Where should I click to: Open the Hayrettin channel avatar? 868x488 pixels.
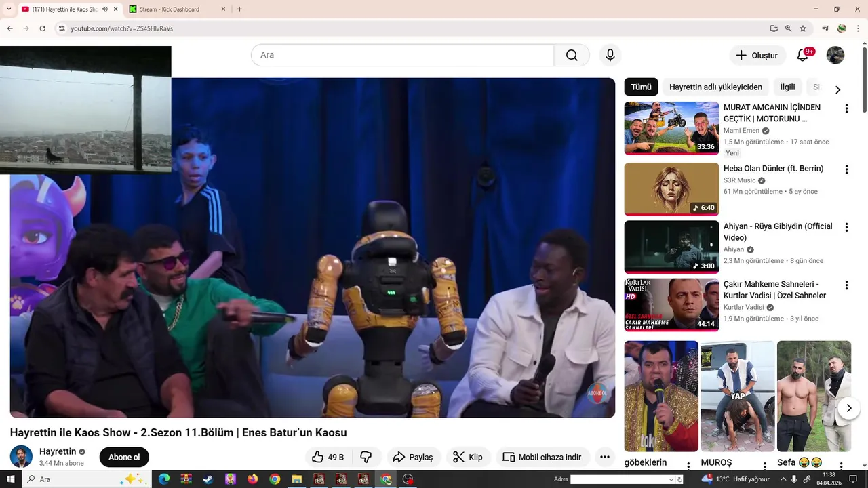pos(21,457)
